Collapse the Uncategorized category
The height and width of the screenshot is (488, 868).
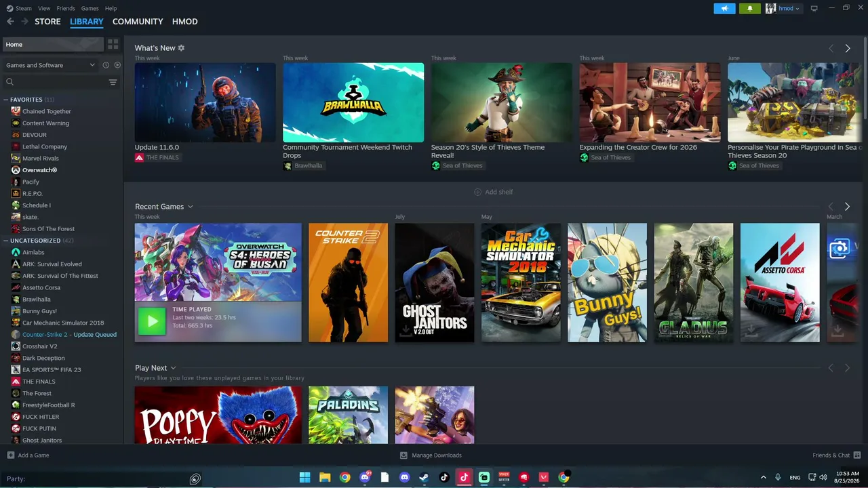6,241
